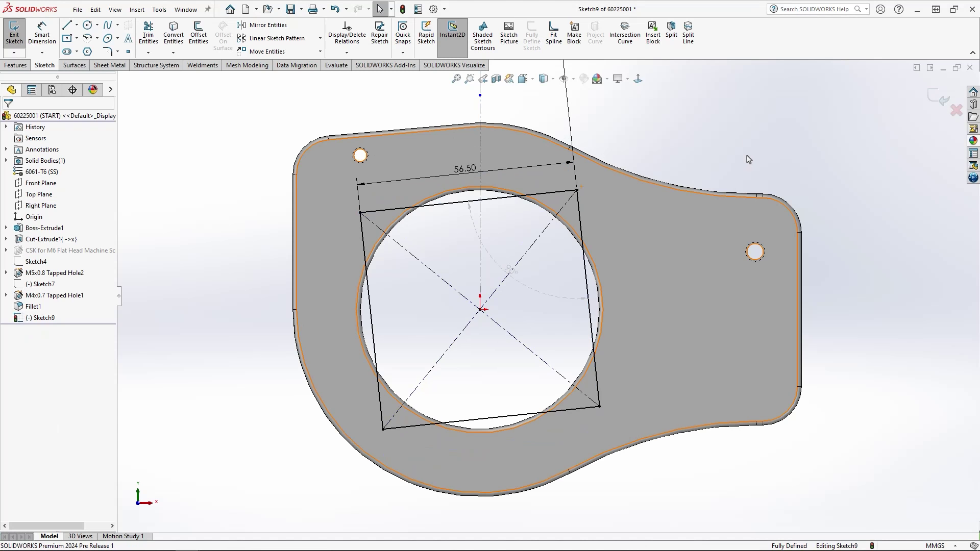This screenshot has height=551, width=980.
Task: Toggle Instant2D mode off
Action: point(452,33)
